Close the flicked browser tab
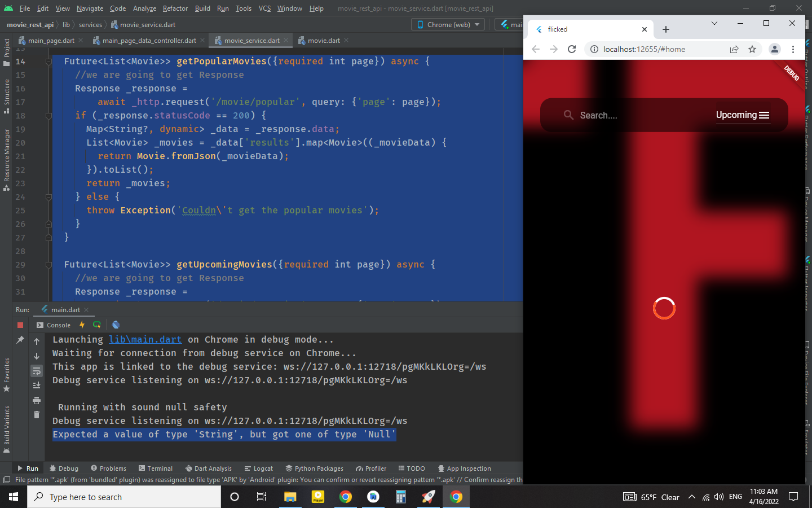This screenshot has width=812, height=508. point(645,29)
